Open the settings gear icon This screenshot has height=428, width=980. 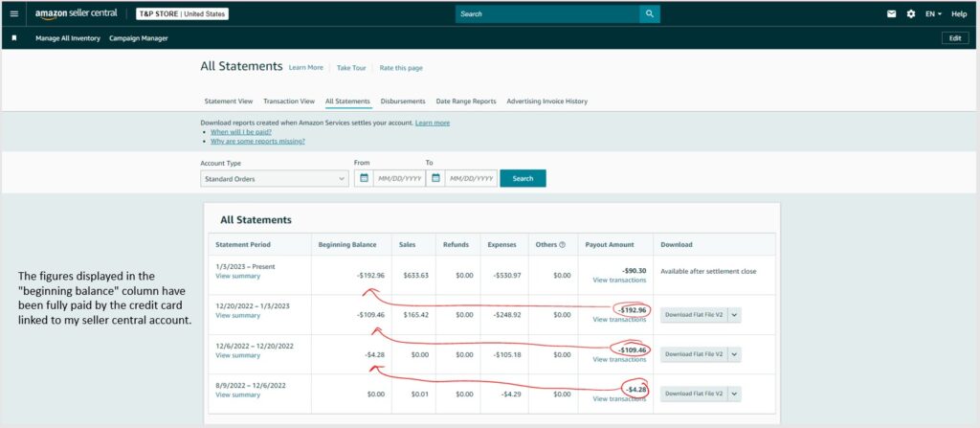[911, 14]
